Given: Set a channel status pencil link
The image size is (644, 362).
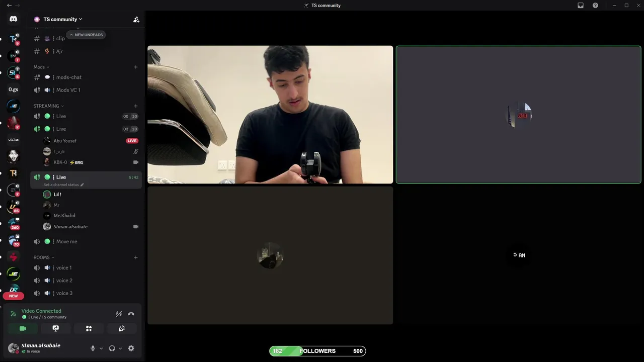Looking at the screenshot, I should click(63, 185).
